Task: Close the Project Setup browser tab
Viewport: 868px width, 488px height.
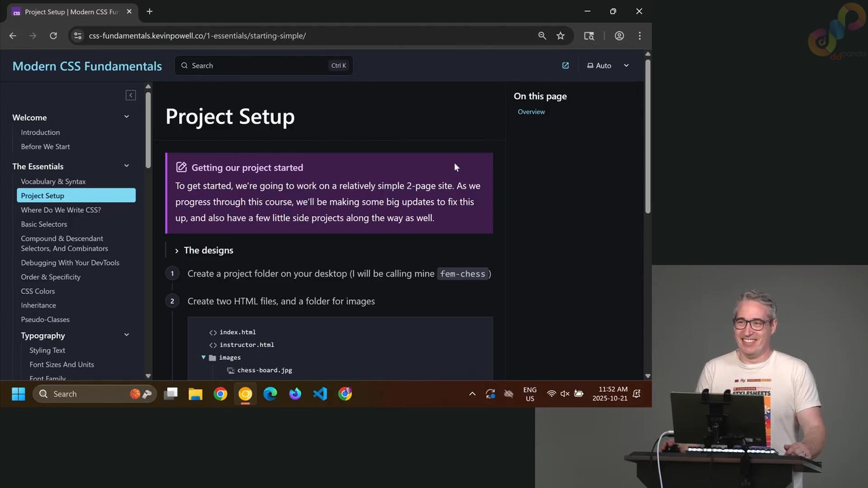Action: coord(129,12)
